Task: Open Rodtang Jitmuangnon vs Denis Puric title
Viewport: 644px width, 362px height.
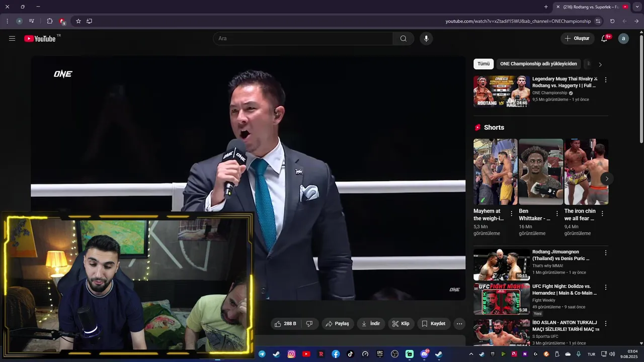Action: click(x=560, y=255)
